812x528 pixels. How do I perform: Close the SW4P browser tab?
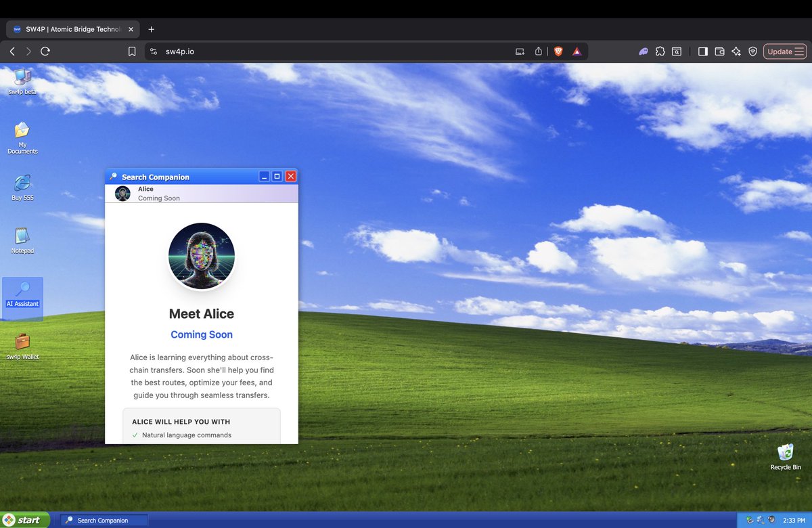point(131,30)
